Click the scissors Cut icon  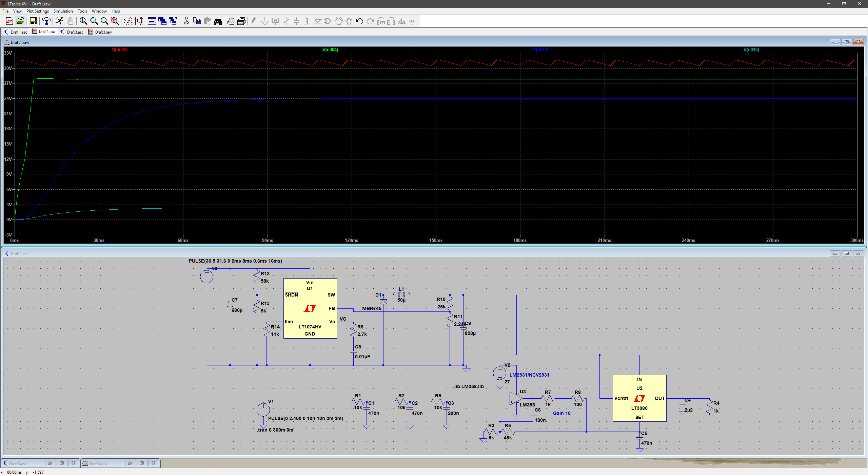[x=186, y=21]
